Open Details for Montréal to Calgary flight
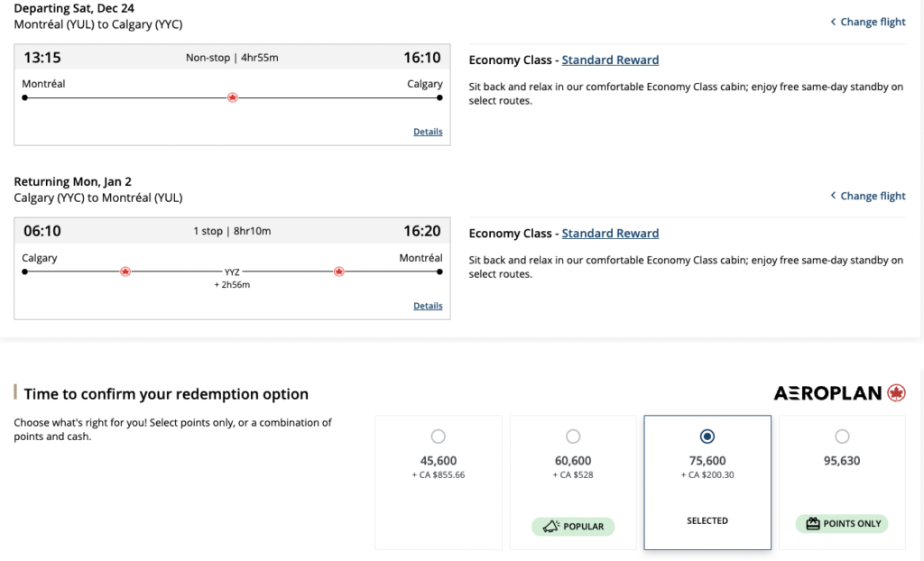This screenshot has width=924, height=561. coord(428,132)
